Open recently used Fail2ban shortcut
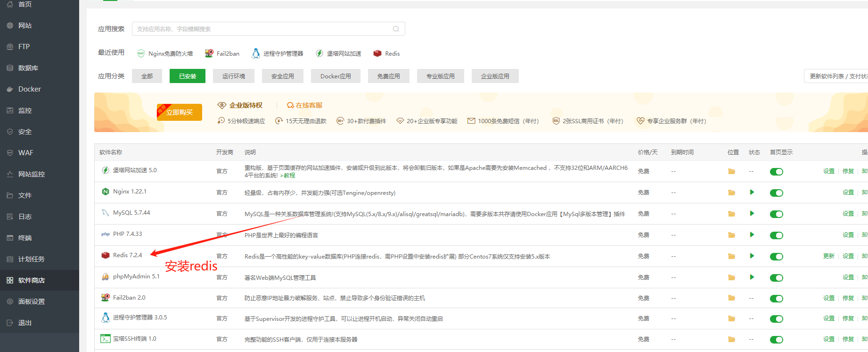The image size is (868, 352). [x=222, y=53]
